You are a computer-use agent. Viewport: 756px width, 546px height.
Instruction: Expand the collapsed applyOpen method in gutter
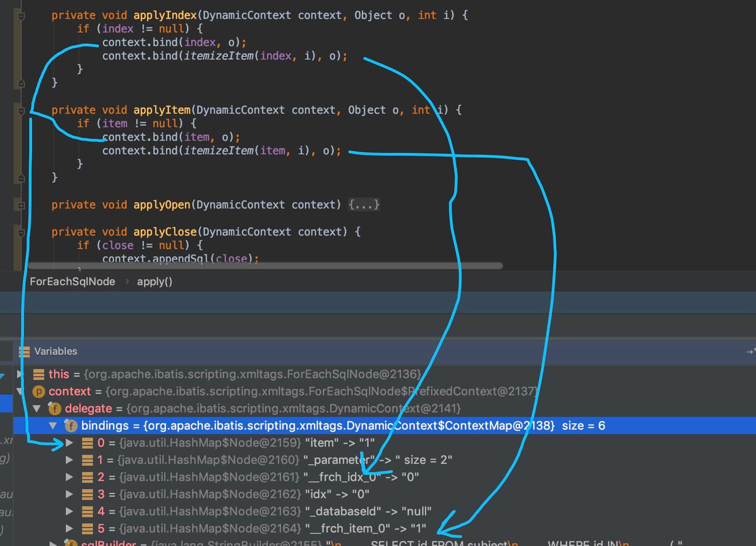(x=21, y=205)
